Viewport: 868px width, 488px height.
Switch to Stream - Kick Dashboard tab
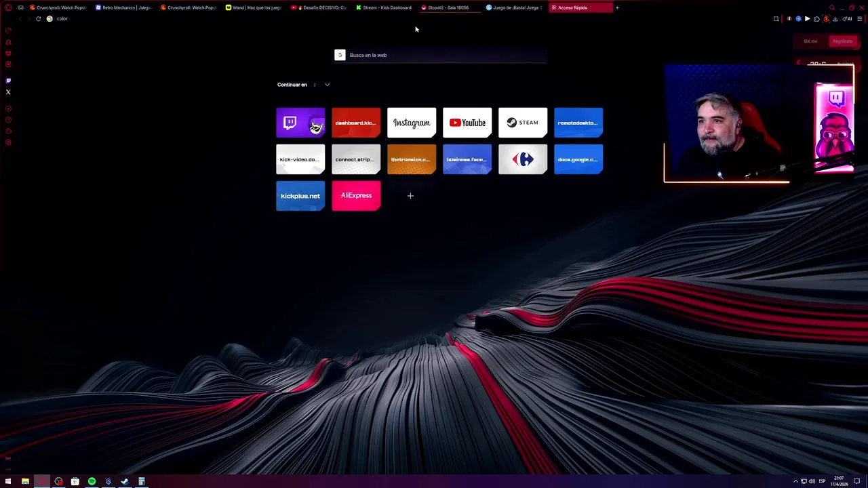tap(383, 7)
